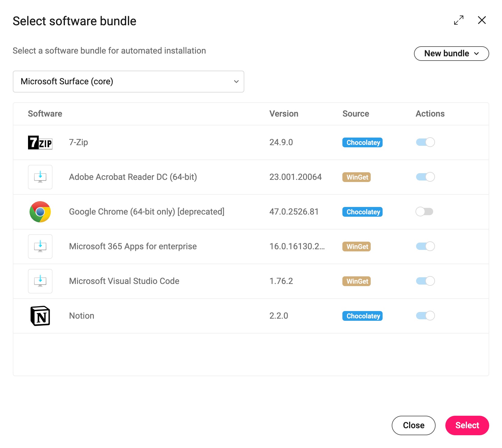502x448 pixels.
Task: Click the Version column header
Action: click(284, 114)
